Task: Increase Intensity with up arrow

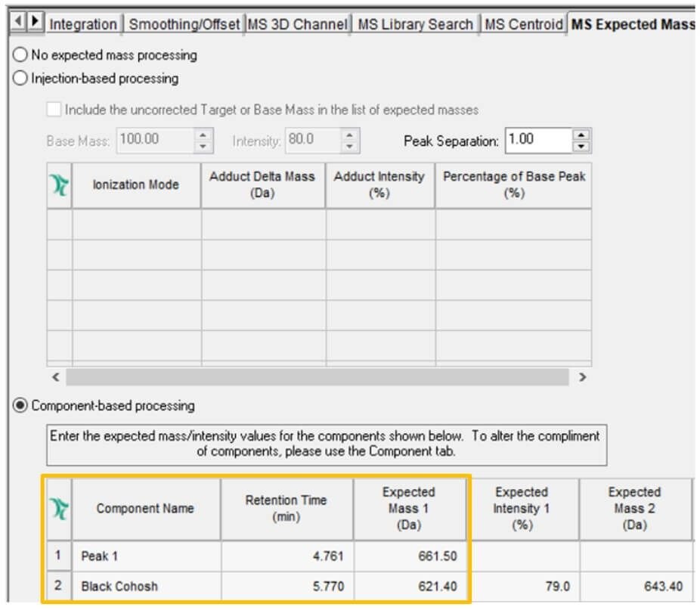Action: [350, 135]
